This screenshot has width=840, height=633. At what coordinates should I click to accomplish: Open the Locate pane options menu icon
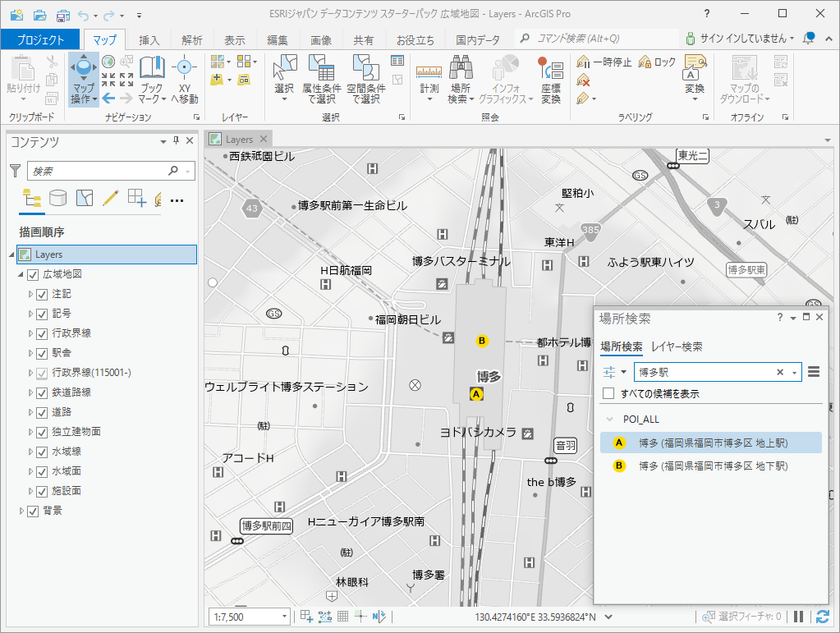pyautogui.click(x=814, y=372)
